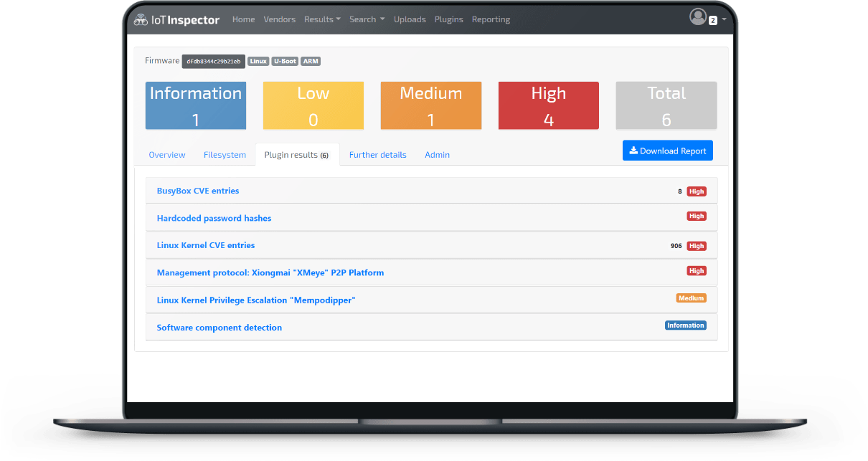Viewport: 868px width, 461px height.
Task: Open the Vendors page
Action: [280, 19]
